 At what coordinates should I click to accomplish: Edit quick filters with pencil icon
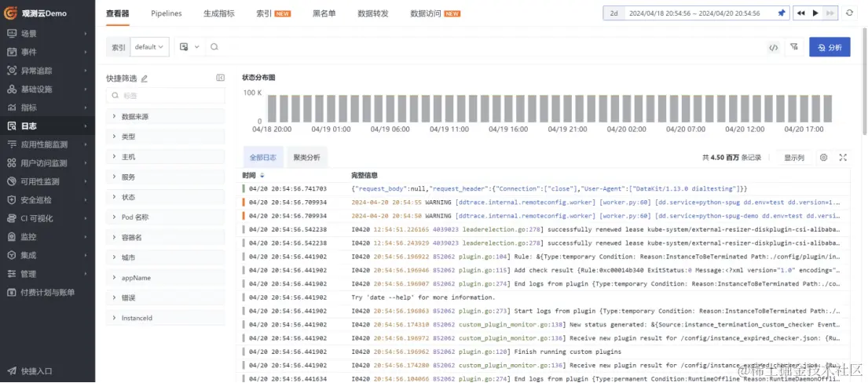point(145,78)
